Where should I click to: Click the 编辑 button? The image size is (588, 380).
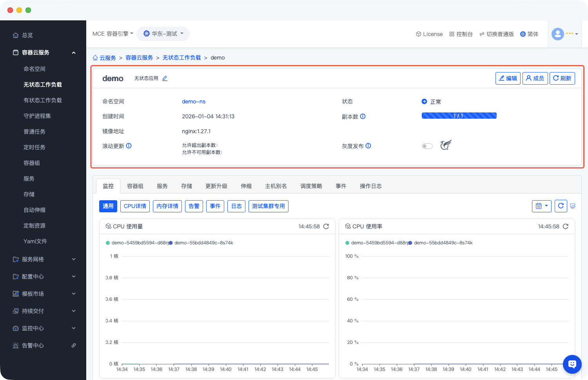508,78
